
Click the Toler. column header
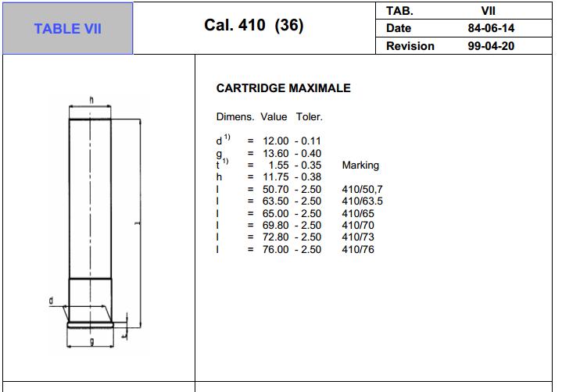coord(310,116)
